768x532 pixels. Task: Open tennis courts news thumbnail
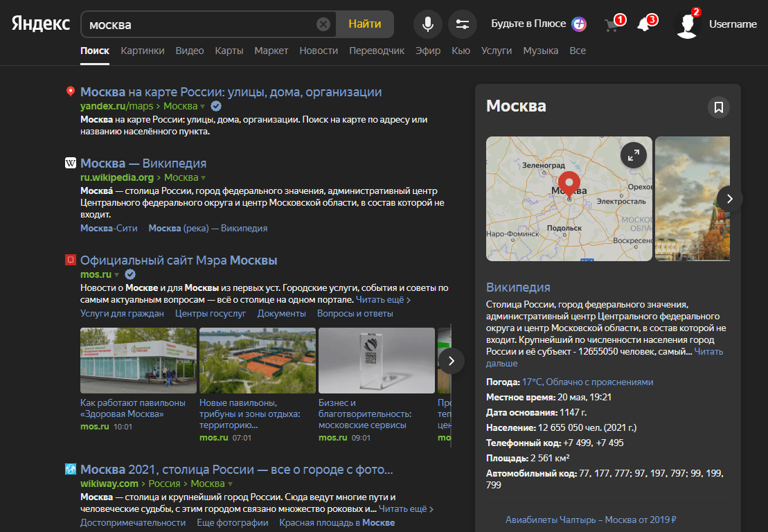tap(258, 360)
